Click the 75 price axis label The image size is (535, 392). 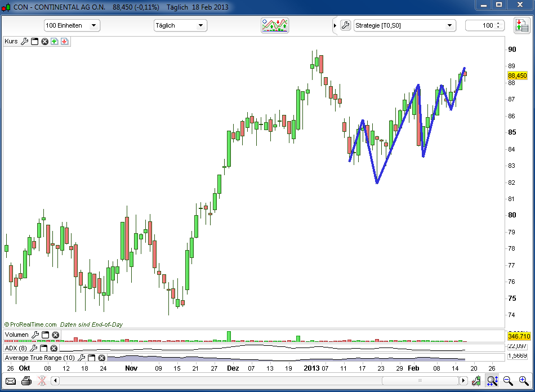pyautogui.click(x=512, y=298)
